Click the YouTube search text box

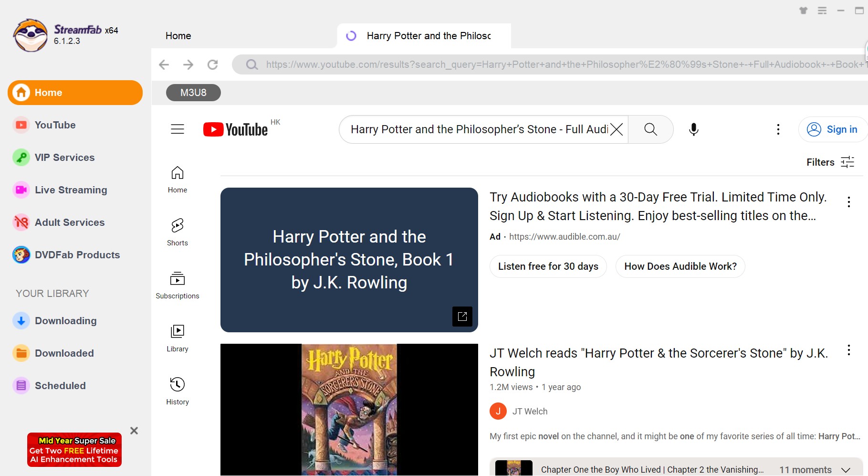click(479, 129)
